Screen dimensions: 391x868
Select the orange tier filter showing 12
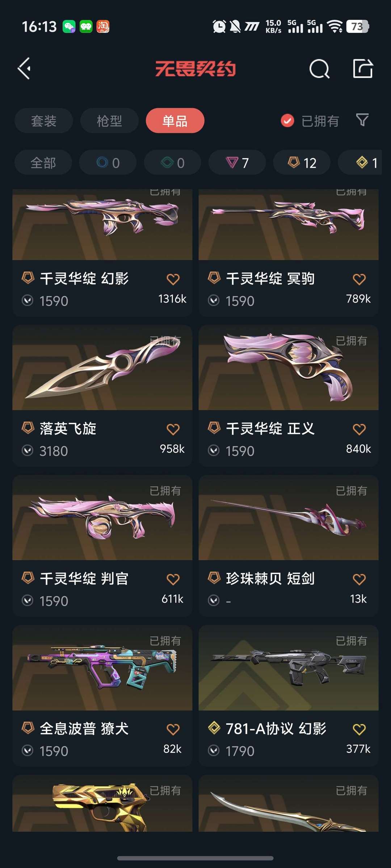(x=302, y=162)
